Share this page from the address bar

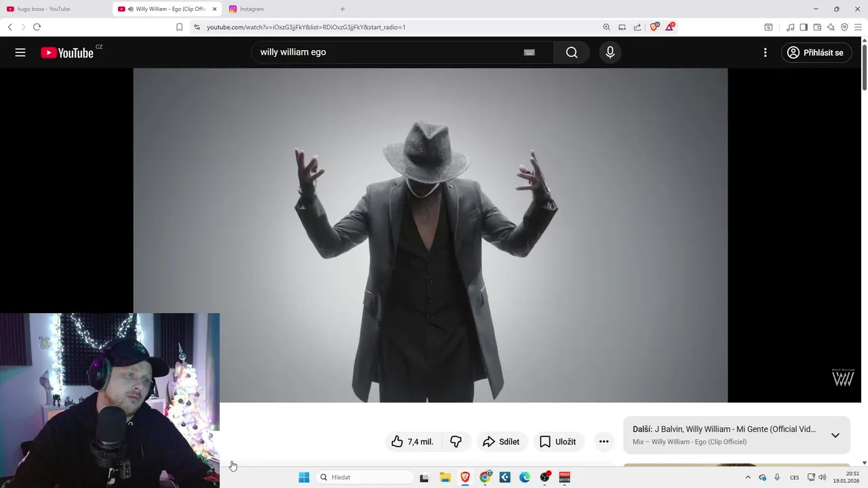[637, 27]
